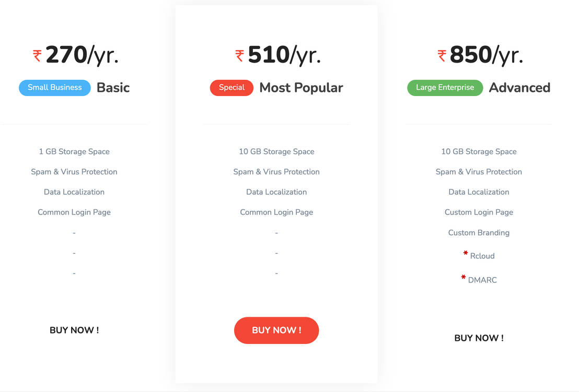
Task: Click the red asterisk next to DMARC
Action: pos(463,278)
